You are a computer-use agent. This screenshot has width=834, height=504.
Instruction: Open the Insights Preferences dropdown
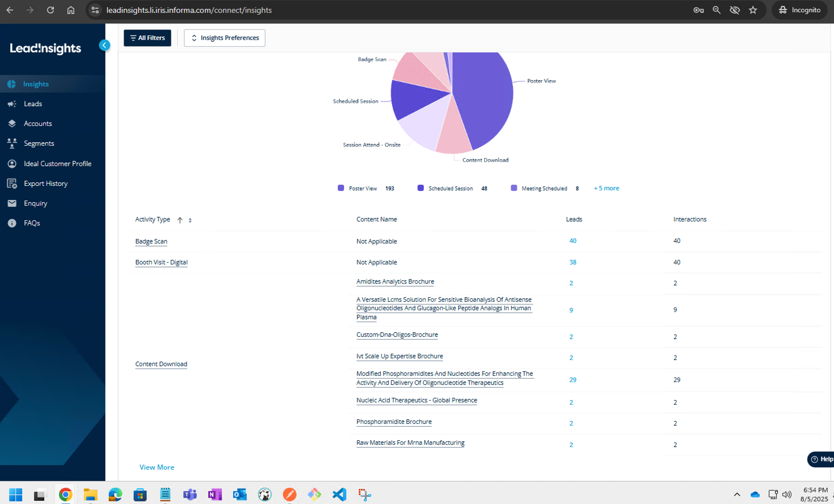coord(224,38)
